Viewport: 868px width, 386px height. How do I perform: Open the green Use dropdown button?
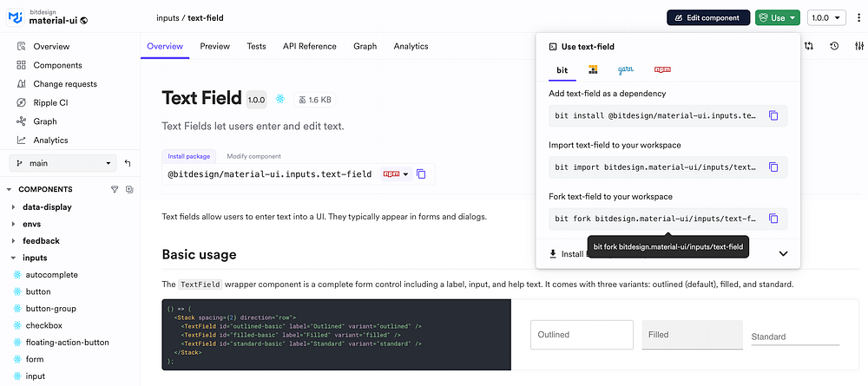click(778, 17)
